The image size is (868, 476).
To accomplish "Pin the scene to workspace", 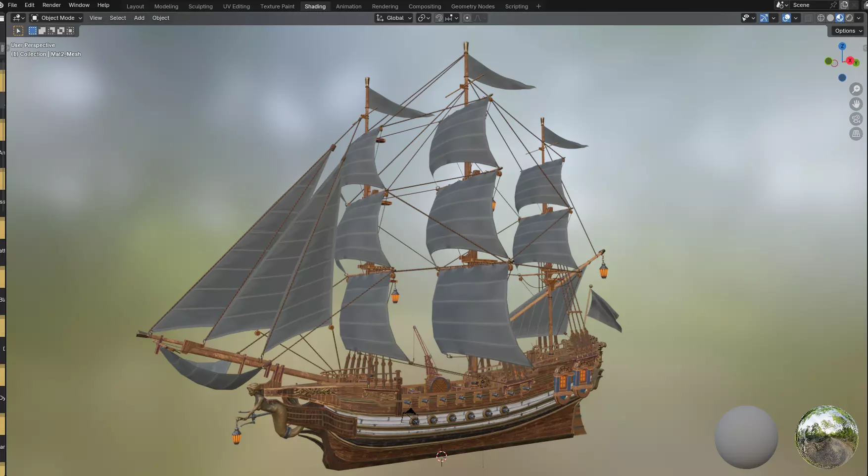I will tap(833, 5).
